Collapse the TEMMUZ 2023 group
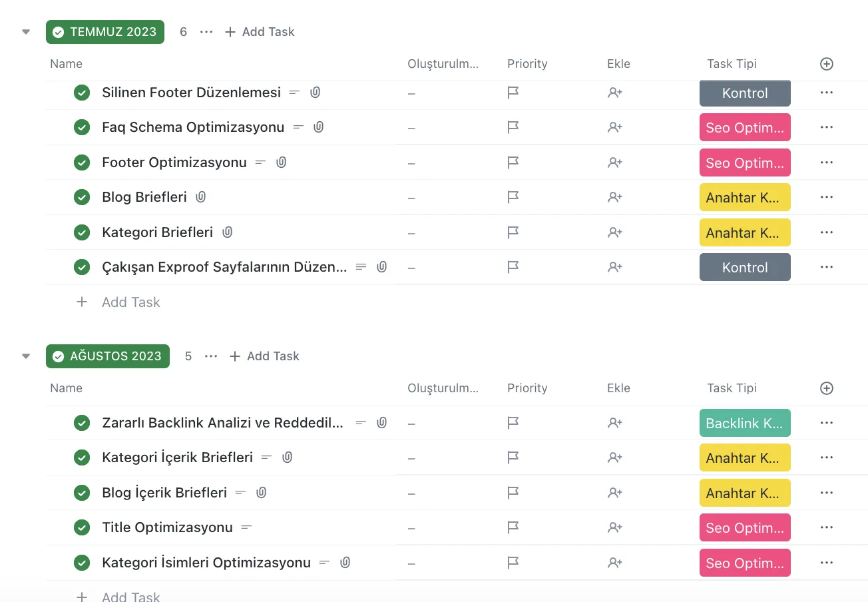 click(26, 32)
